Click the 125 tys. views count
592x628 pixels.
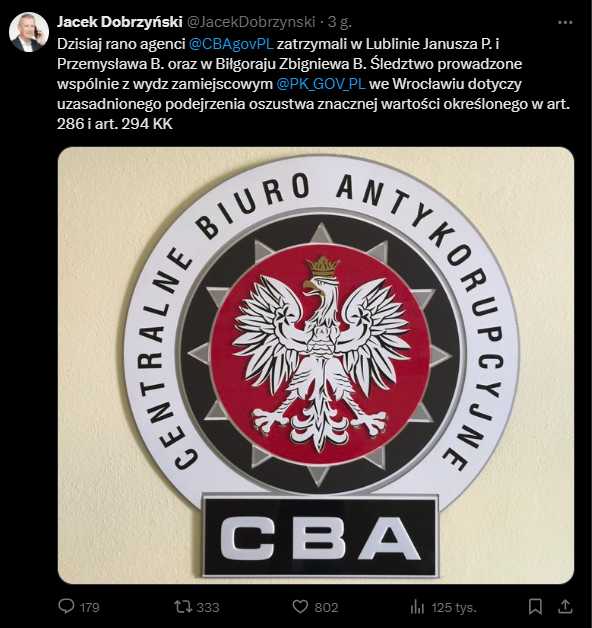[x=454, y=608]
